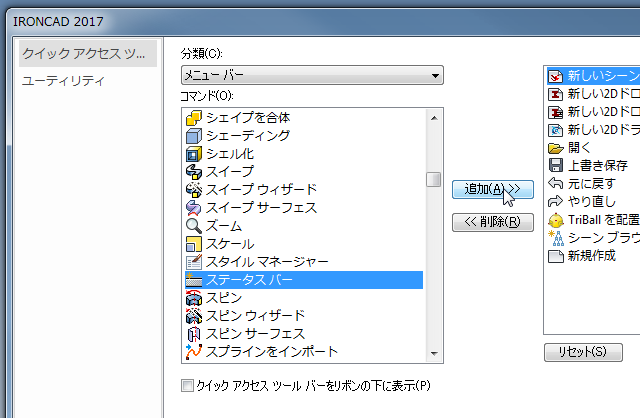Click the スタイル マネージャー icon

coord(194,262)
